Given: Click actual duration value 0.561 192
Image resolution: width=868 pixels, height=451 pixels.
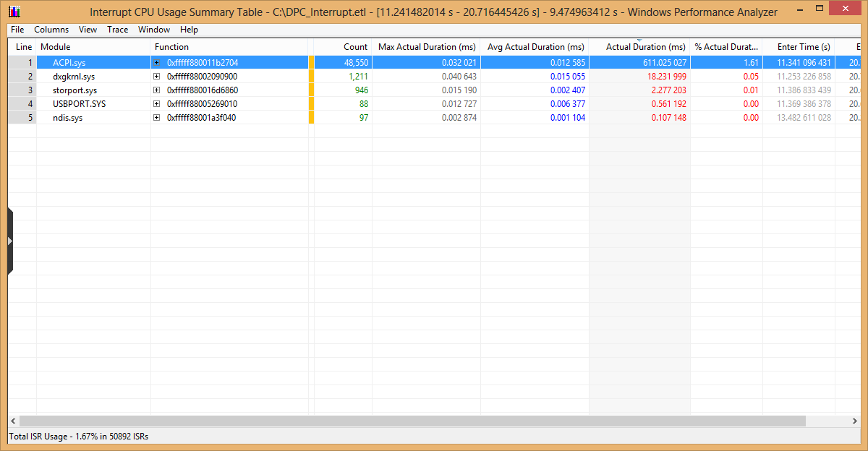Looking at the screenshot, I should click(669, 104).
